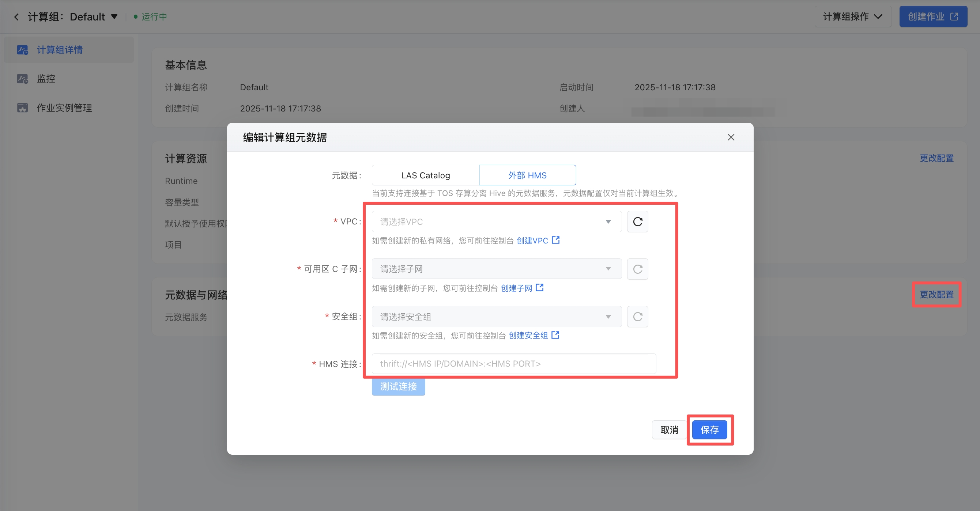Open the Default compute group switcher
The image size is (980, 511).
(114, 17)
